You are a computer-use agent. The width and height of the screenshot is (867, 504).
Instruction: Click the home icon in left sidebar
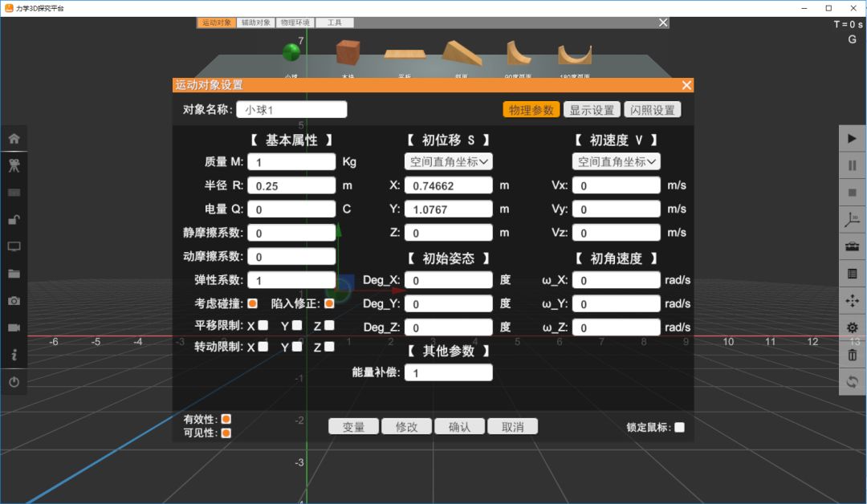14,139
